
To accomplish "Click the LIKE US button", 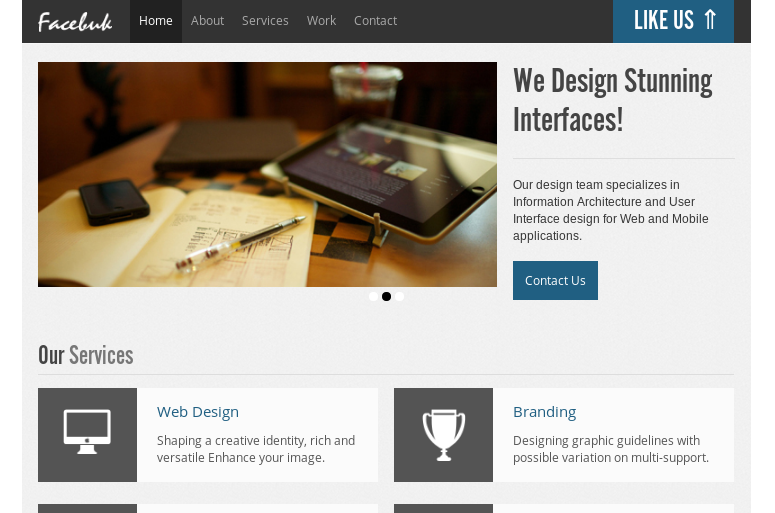I will pyautogui.click(x=673, y=21).
